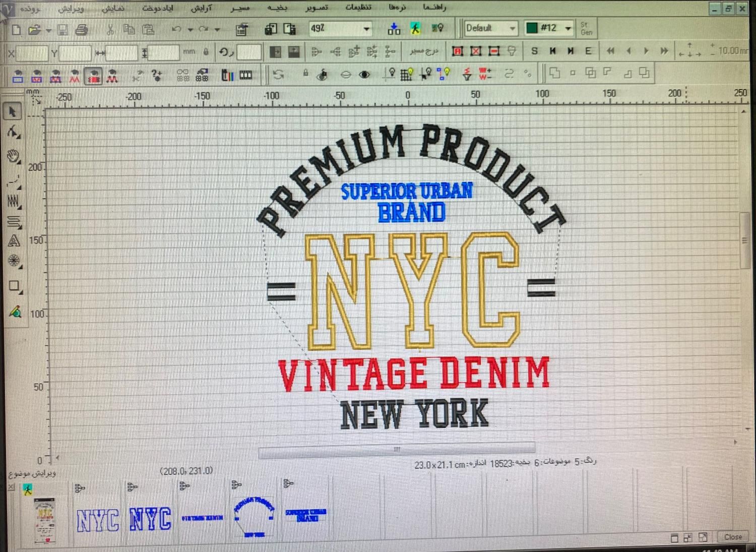Toggle the show connectors lightbulb icon
Image resolution: width=756 pixels, height=552 pixels.
point(444,74)
